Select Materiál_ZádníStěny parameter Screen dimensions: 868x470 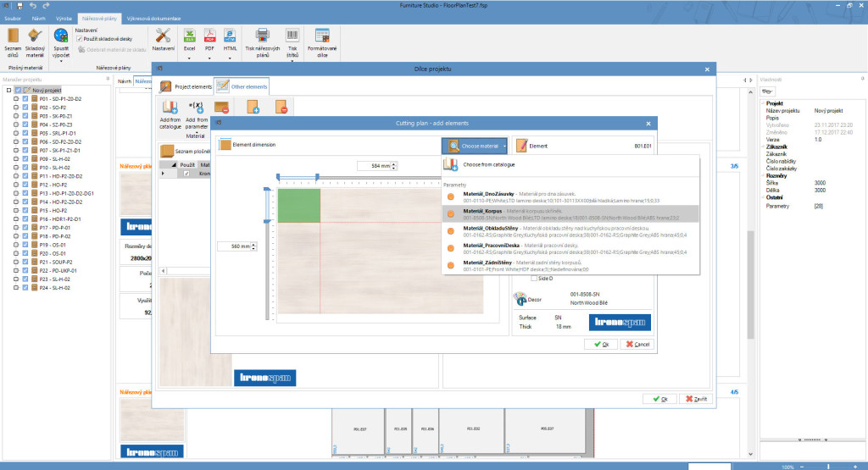pos(570,266)
